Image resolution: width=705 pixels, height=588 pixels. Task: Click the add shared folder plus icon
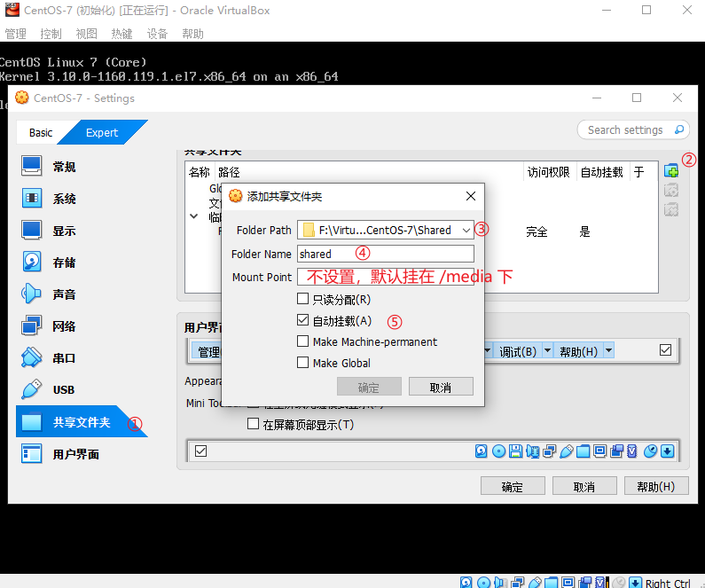pos(671,171)
